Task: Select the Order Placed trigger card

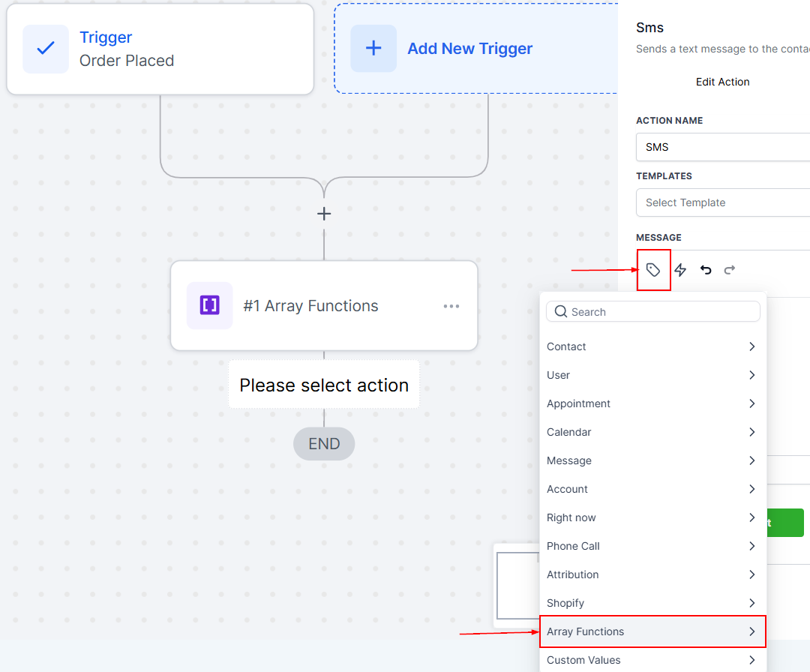Action: [160, 49]
